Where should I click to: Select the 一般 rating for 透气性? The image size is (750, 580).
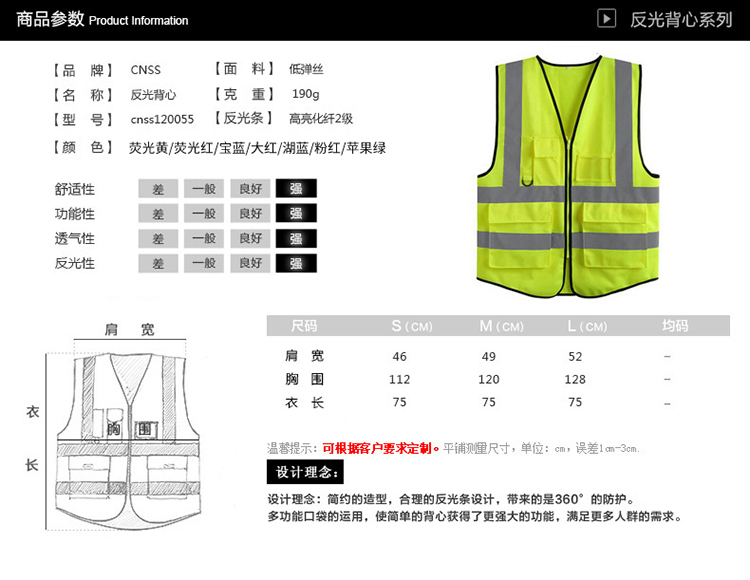(203, 238)
